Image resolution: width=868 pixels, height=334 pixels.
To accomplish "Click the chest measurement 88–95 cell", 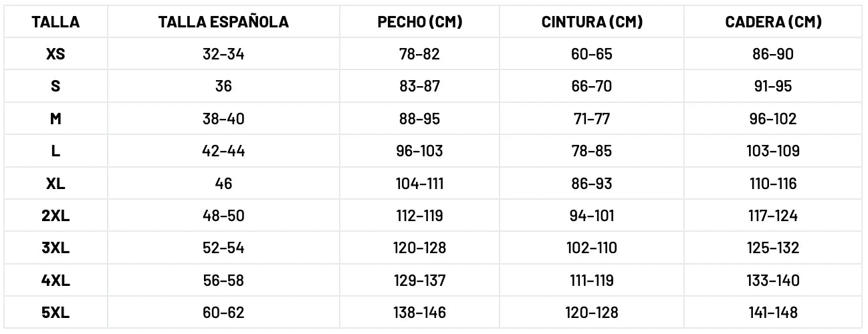I will (x=419, y=119).
